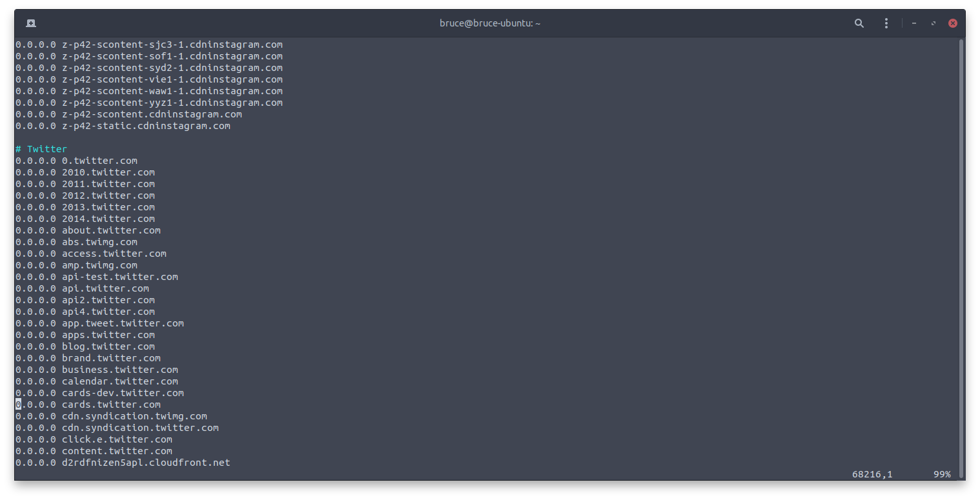Image resolution: width=980 pixels, height=500 pixels.
Task: Minimize the terminal window
Action: point(914,23)
